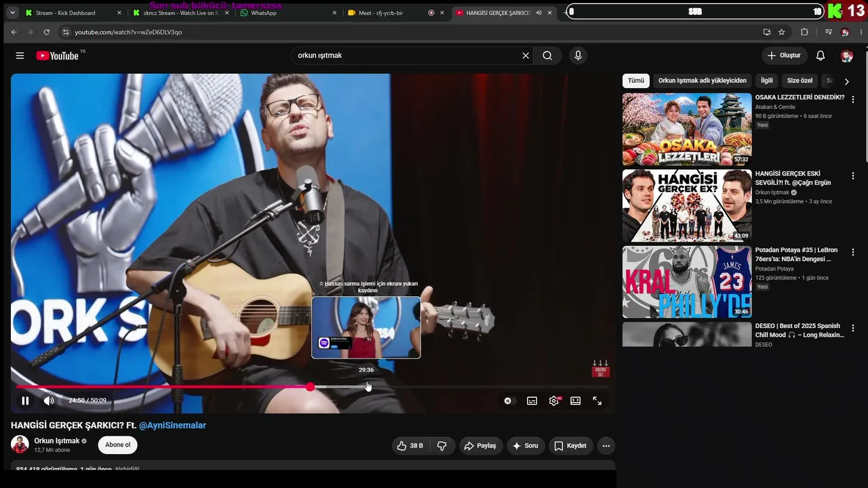Image resolution: width=868 pixels, height=488 pixels.
Task: Open the account avatar menu
Action: [x=846, y=56]
